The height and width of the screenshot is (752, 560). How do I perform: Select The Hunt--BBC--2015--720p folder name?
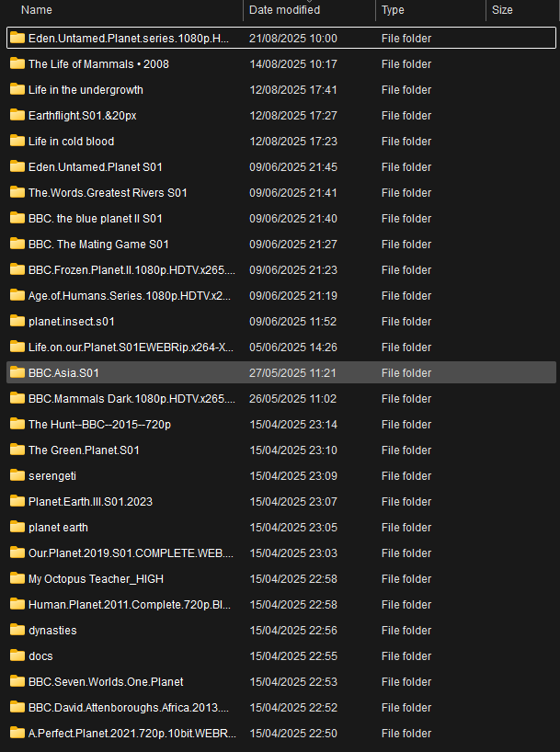coord(99,425)
